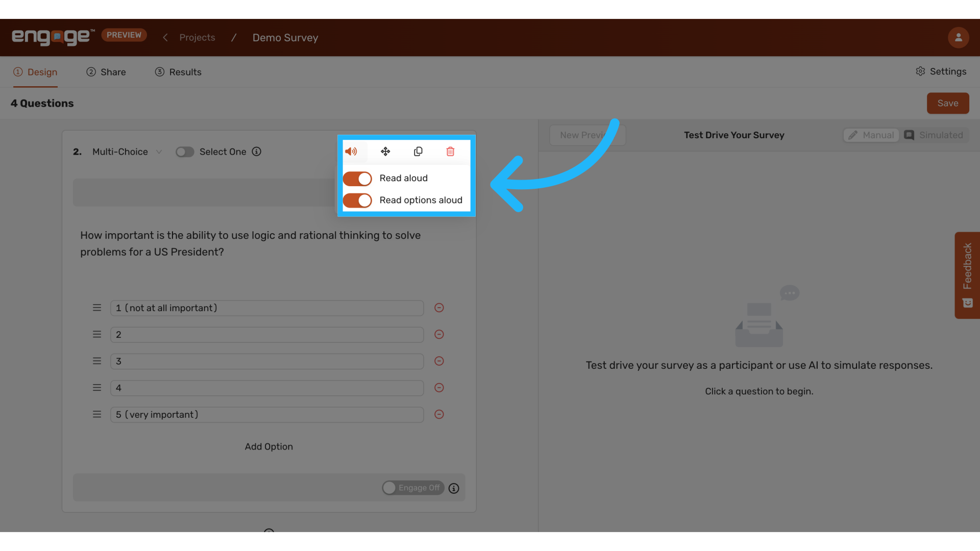
Task: Click the question text about US President
Action: coord(251,243)
